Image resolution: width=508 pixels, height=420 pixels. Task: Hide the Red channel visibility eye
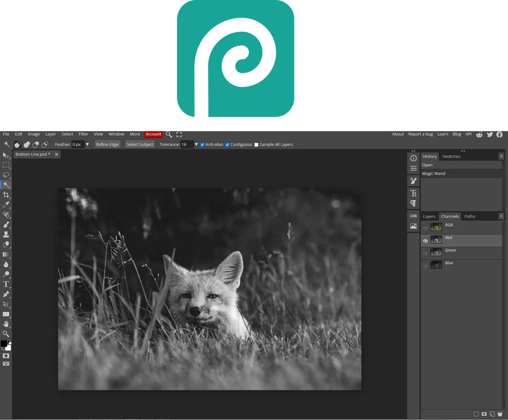click(425, 241)
